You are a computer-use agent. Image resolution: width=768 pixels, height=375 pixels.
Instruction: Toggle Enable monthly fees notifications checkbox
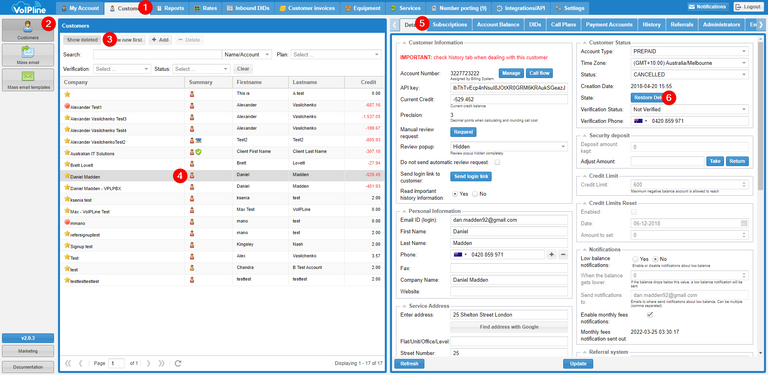(650, 314)
